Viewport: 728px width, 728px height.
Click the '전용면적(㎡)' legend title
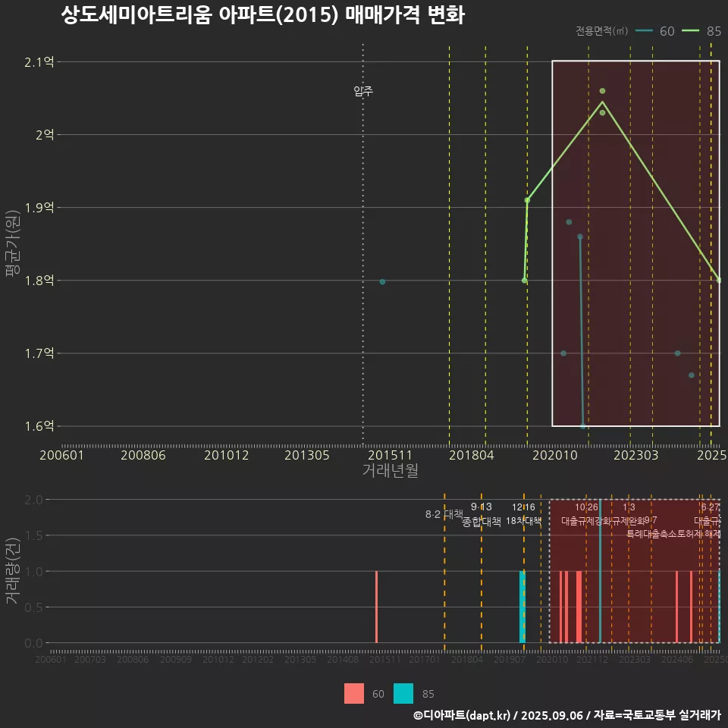601,30
